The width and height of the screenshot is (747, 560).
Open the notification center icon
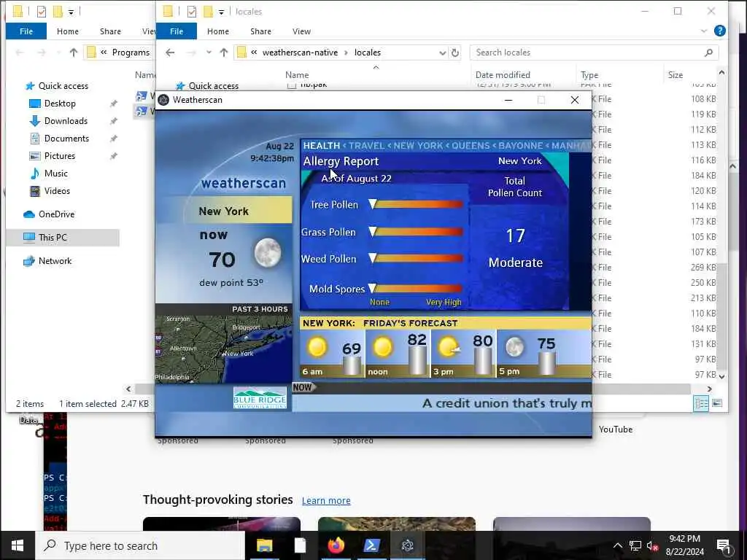coord(724,545)
